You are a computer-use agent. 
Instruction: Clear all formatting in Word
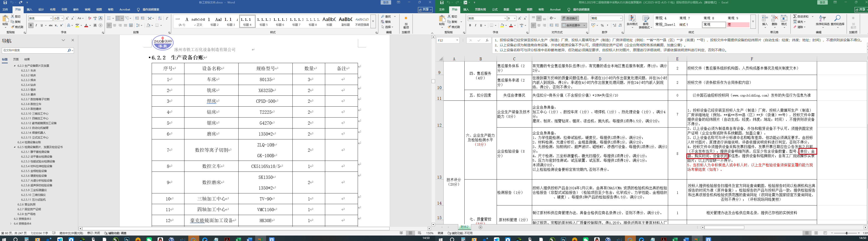pos(90,18)
